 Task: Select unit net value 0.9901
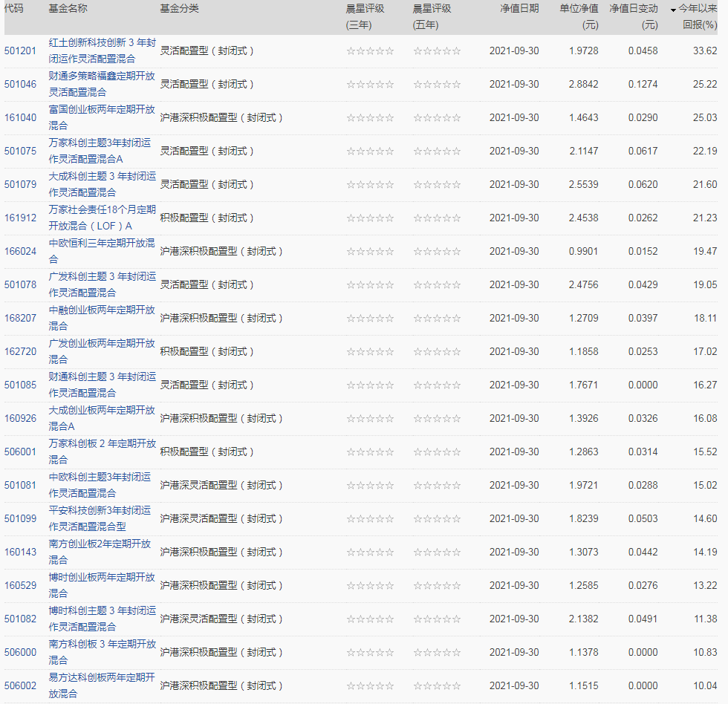coord(584,252)
